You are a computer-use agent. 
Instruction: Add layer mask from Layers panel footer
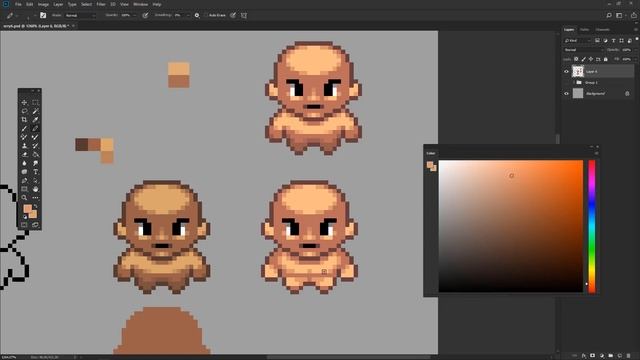coord(593,356)
